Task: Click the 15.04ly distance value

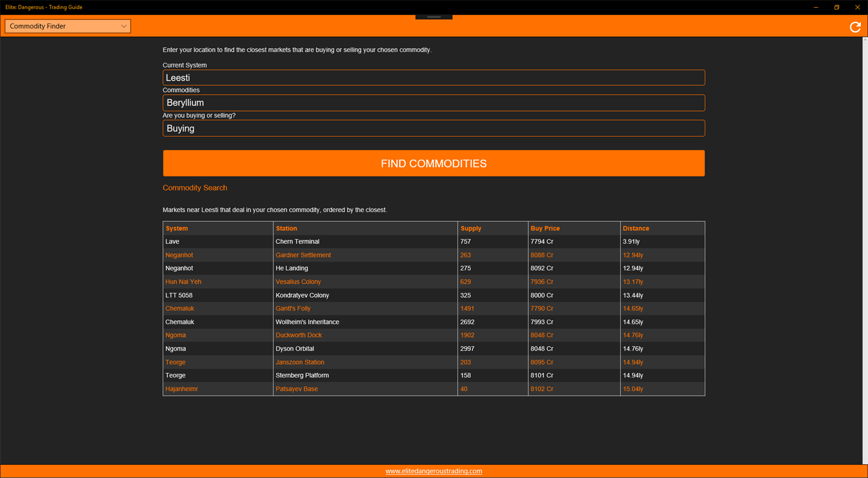Action: (x=633, y=389)
